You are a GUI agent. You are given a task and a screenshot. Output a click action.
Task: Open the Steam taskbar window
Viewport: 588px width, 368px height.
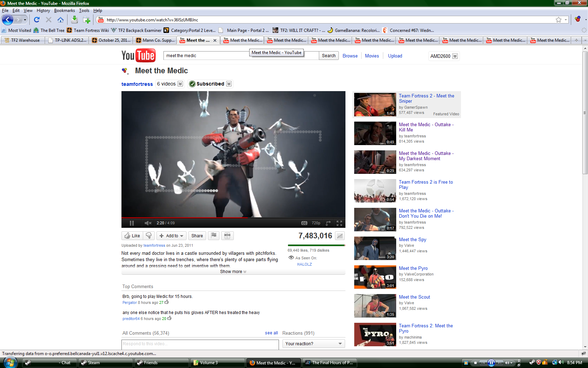106,363
